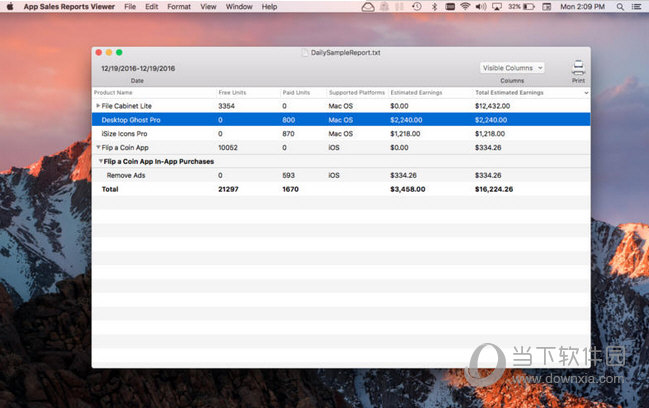Click the Wi-Fi menu bar icon

click(465, 7)
